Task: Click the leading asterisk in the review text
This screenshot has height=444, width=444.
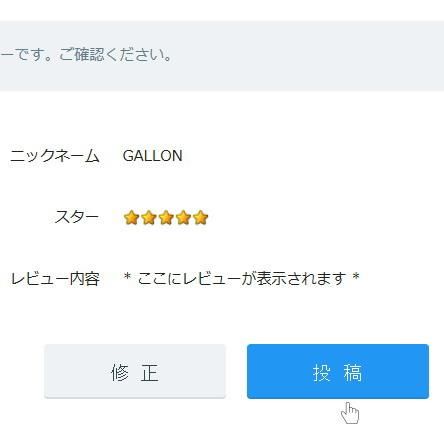Action: 127,276
